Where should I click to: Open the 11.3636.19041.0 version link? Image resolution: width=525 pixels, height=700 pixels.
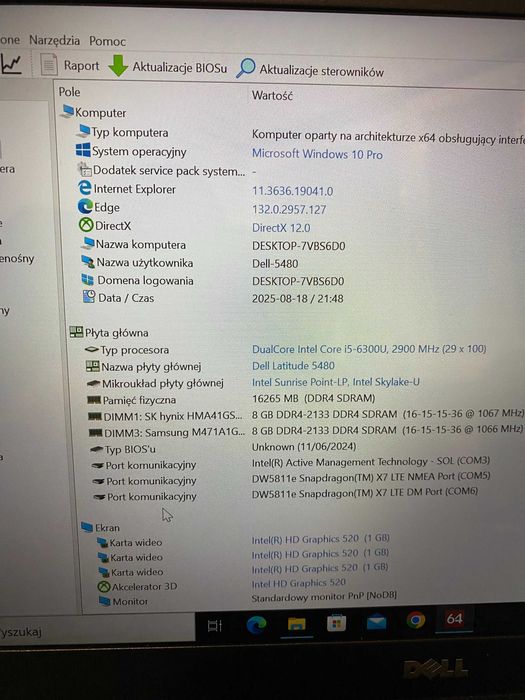(x=292, y=191)
